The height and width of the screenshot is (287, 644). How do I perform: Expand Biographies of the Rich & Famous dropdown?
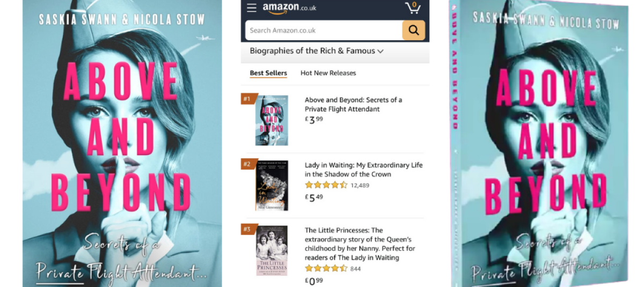point(317,51)
